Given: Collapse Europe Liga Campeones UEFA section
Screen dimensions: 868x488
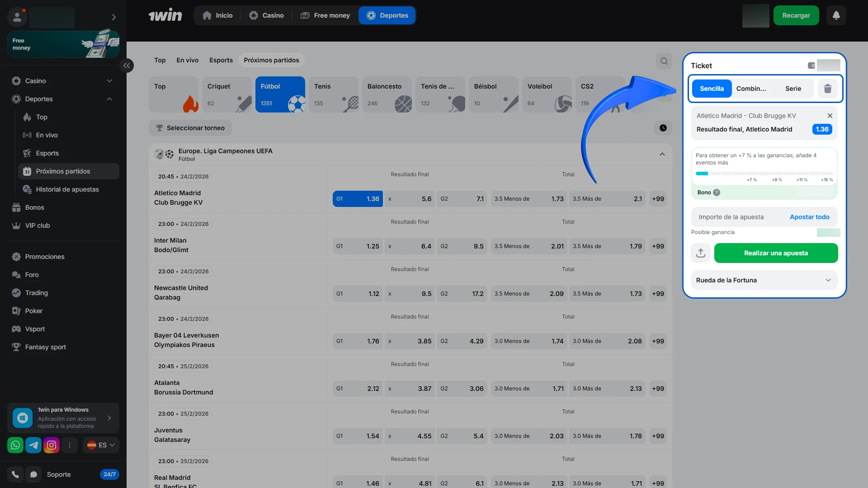Looking at the screenshot, I should (662, 155).
